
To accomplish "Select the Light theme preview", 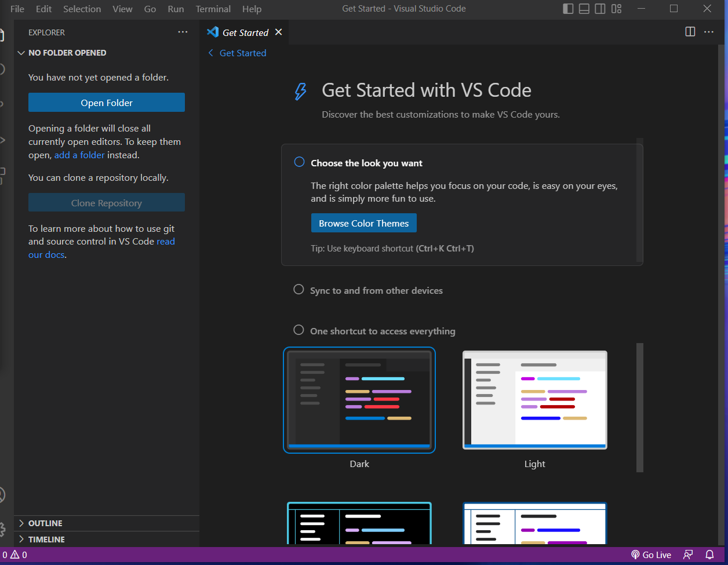I will (x=535, y=400).
